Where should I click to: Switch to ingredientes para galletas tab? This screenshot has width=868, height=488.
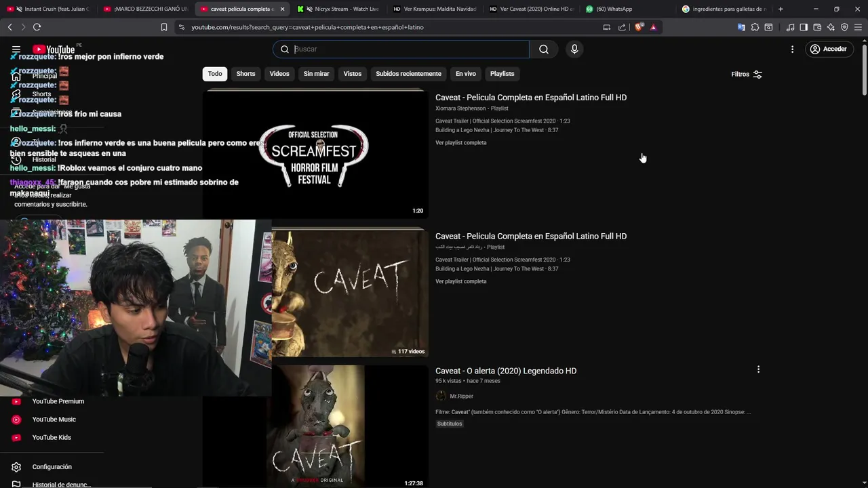pos(725,9)
